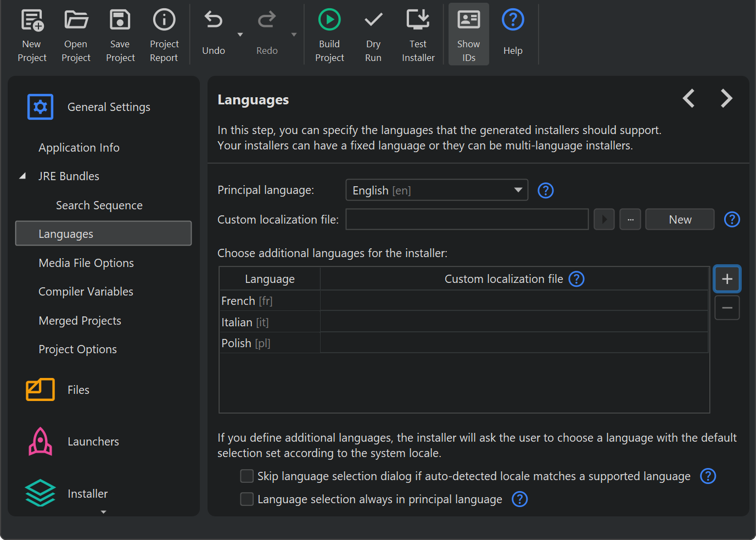Check Language selection always in principal language
The image size is (756, 540).
click(247, 499)
